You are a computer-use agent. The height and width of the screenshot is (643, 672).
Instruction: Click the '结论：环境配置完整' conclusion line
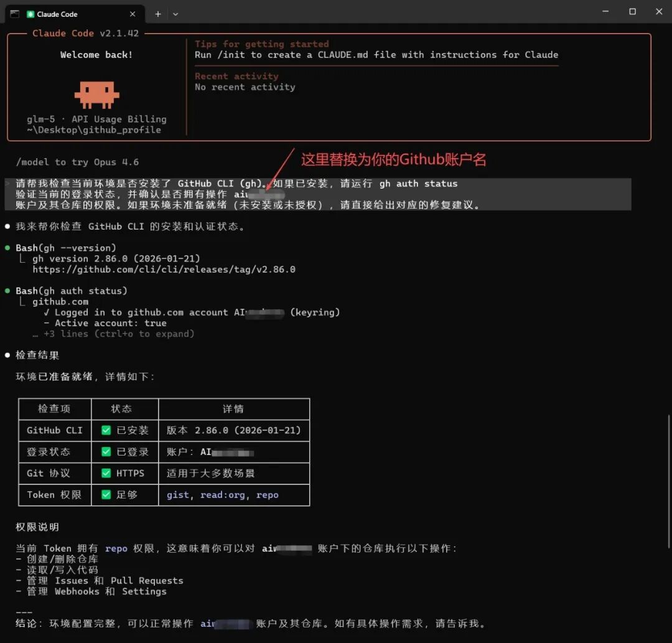(x=251, y=624)
